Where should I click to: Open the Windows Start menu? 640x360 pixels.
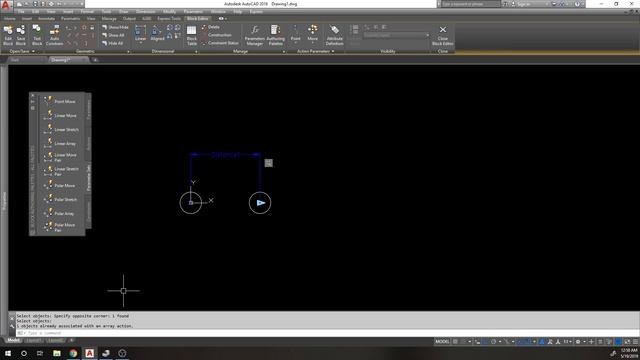(8, 353)
